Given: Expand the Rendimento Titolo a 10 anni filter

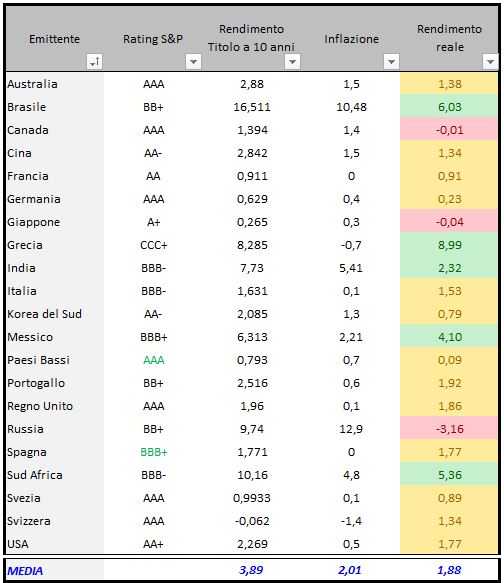Looking at the screenshot, I should click(292, 61).
